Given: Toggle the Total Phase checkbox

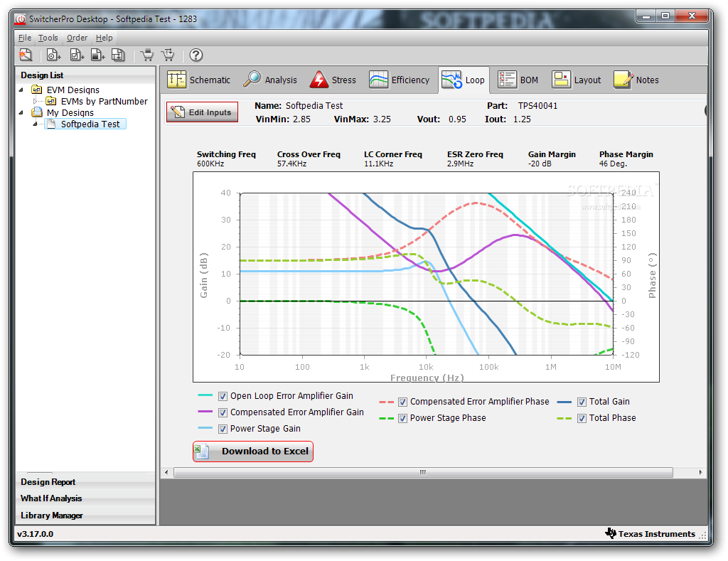Looking at the screenshot, I should tap(582, 418).
